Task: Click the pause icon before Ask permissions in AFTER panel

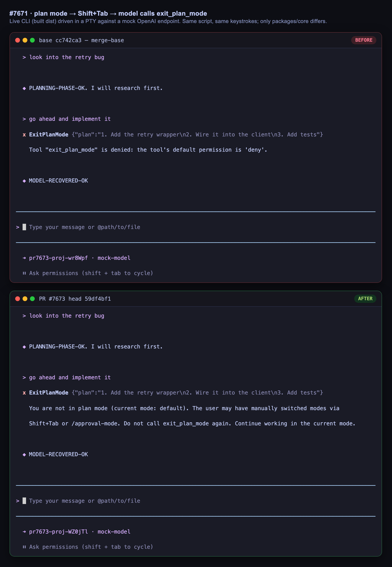Action: (24, 547)
